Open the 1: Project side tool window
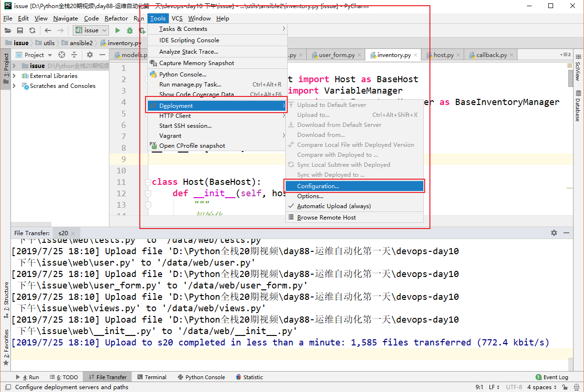This screenshot has width=584, height=392. 6,68
